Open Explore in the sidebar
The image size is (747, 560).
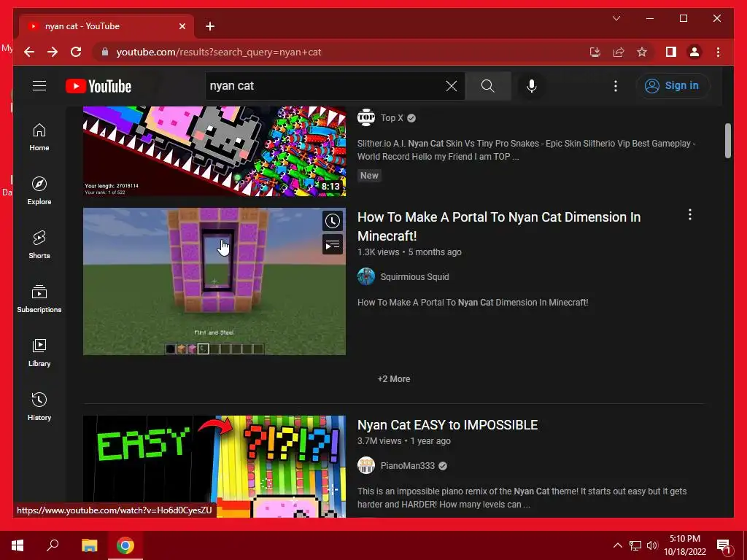pyautogui.click(x=39, y=191)
